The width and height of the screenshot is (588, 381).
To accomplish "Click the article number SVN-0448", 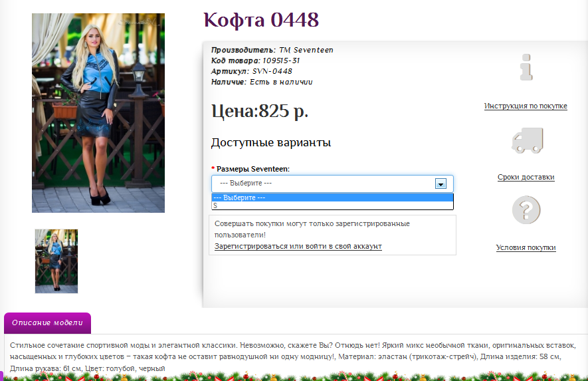I will point(272,71).
